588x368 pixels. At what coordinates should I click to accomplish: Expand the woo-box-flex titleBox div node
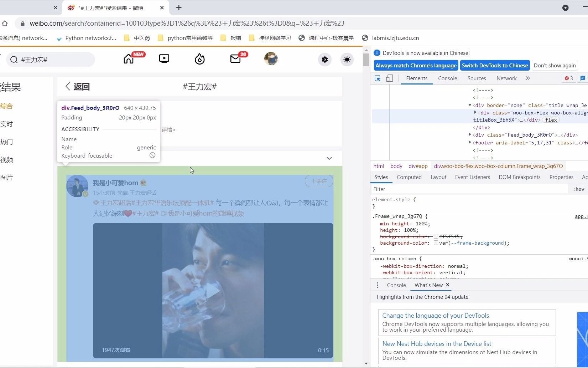475,112
